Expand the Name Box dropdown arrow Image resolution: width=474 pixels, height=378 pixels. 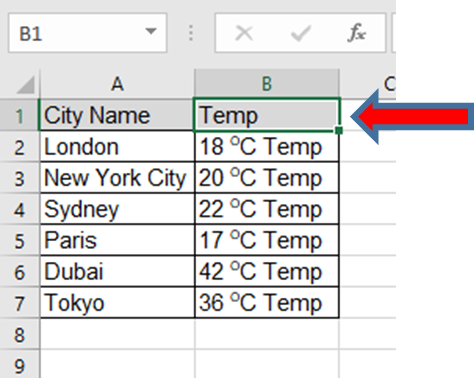151,31
